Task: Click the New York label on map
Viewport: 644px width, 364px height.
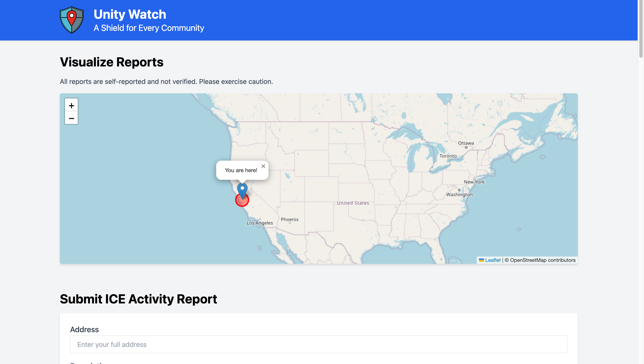Action: pos(474,182)
